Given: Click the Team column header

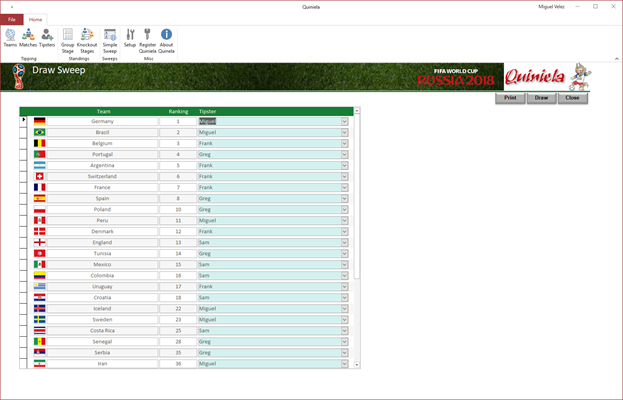Looking at the screenshot, I should (103, 112).
